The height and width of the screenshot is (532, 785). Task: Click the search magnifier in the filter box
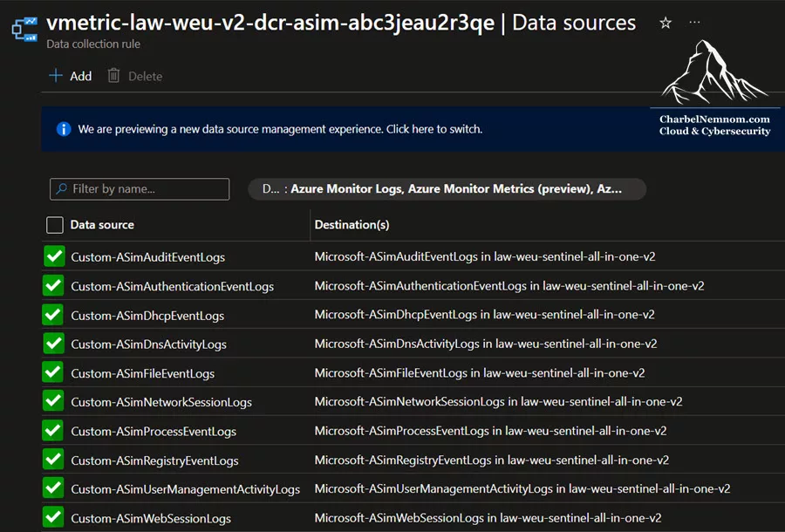tap(61, 188)
